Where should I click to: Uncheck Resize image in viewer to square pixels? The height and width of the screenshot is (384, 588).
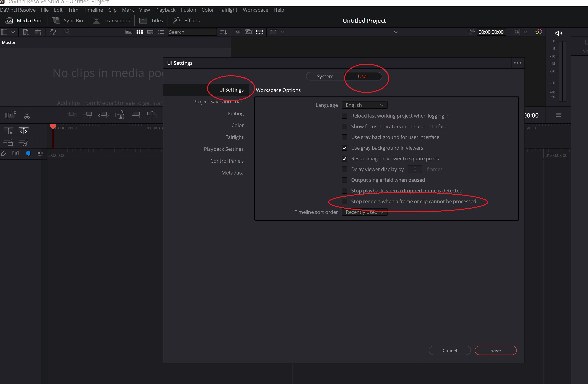click(344, 158)
